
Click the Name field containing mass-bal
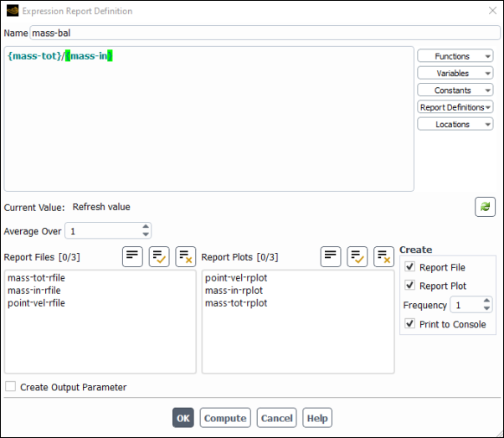point(265,33)
